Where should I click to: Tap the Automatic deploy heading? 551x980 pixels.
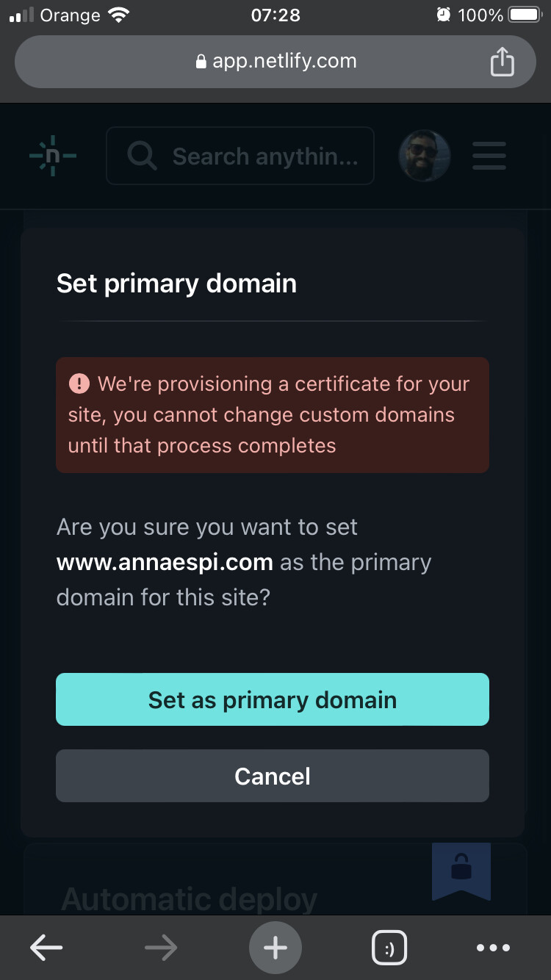[x=190, y=898]
